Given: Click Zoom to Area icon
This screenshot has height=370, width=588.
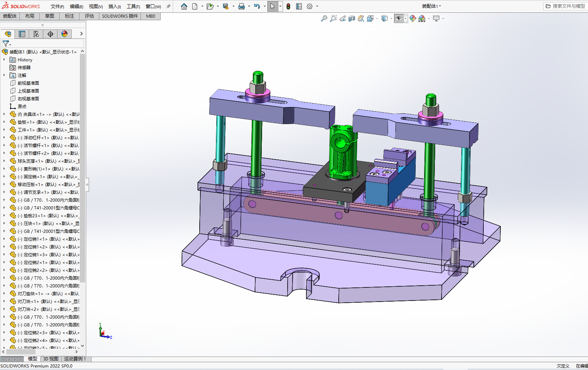Looking at the screenshot, I should click(x=333, y=18).
